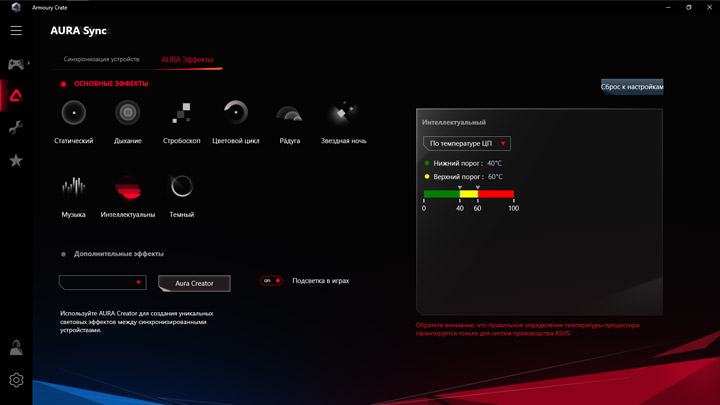The width and height of the screenshot is (720, 405).
Task: Expand the arrow next to gamepad icon
Action: pos(28,63)
